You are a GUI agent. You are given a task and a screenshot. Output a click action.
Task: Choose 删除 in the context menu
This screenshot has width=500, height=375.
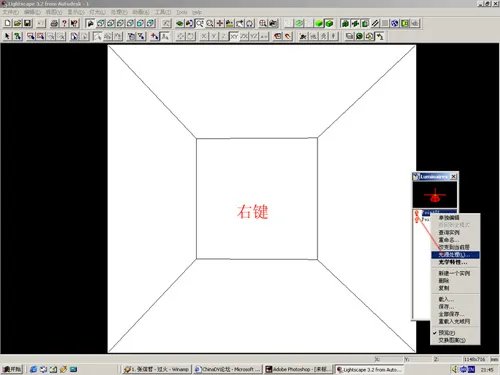tap(455, 281)
